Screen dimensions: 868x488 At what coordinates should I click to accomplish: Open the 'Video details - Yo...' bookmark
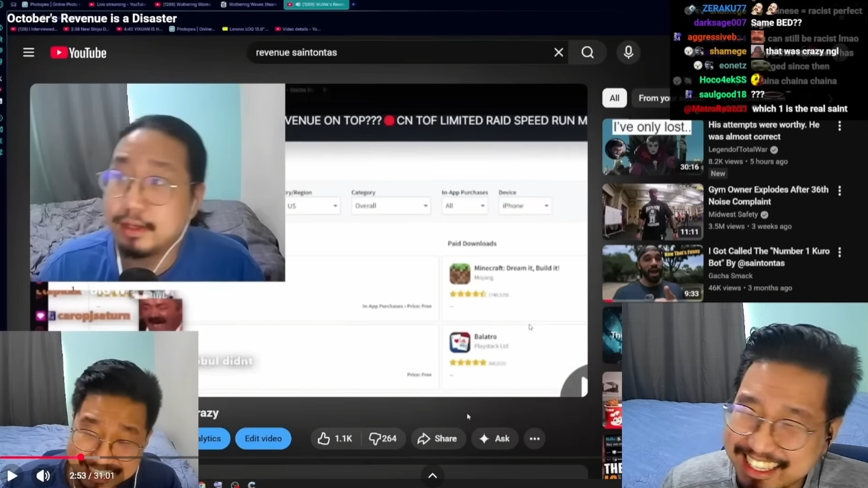click(297, 29)
